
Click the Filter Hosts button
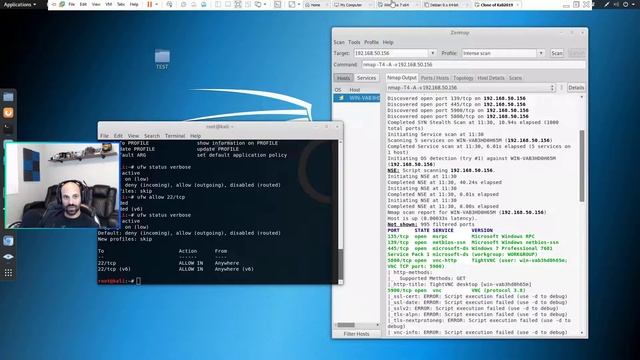pyautogui.click(x=356, y=334)
